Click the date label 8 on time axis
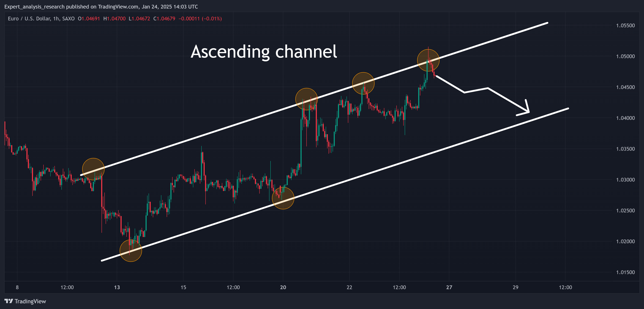Screen dimensions: 644x309 point(17,287)
